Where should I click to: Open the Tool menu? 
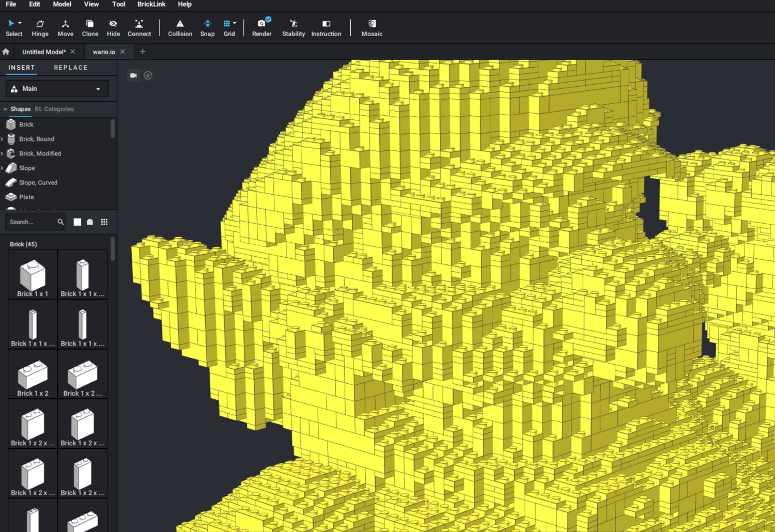click(119, 4)
